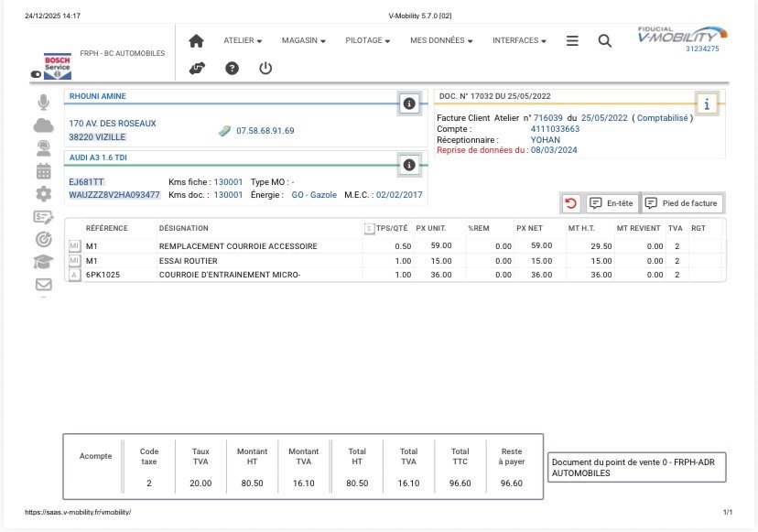Open customer info icon for RHOUNI AMINE
Viewport: 758px width, 532px height.
pos(409,103)
